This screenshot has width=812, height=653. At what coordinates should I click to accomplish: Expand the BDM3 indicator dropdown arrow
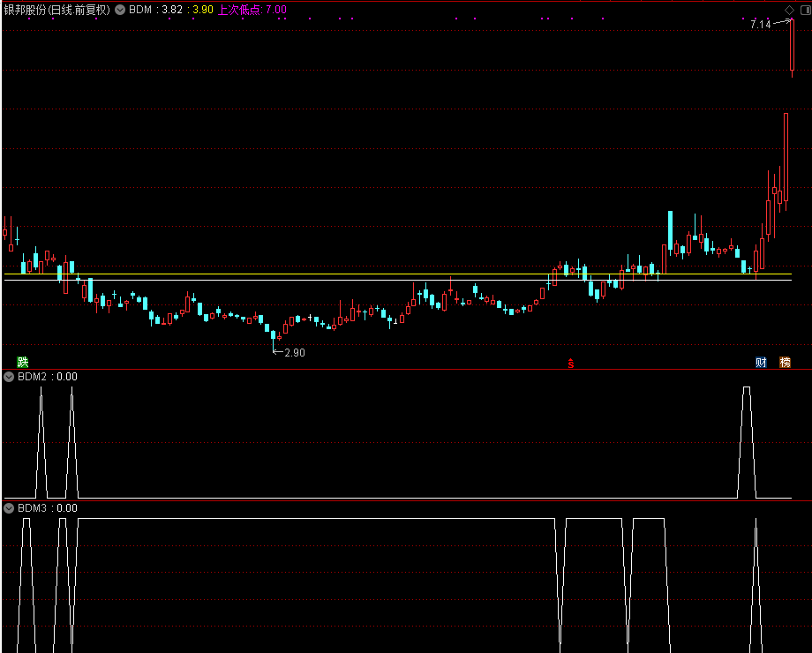coord(10,508)
